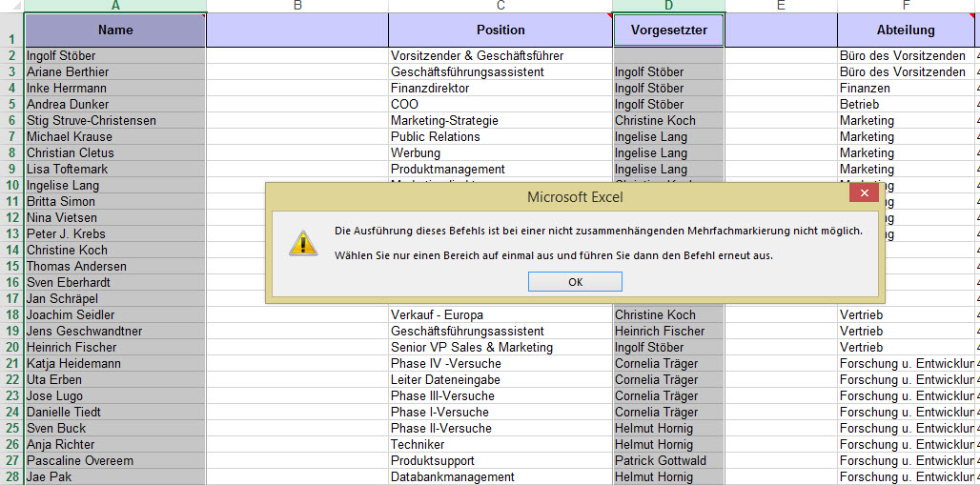
Task: Click OK in the Microsoft Excel dialog
Action: pyautogui.click(x=575, y=282)
